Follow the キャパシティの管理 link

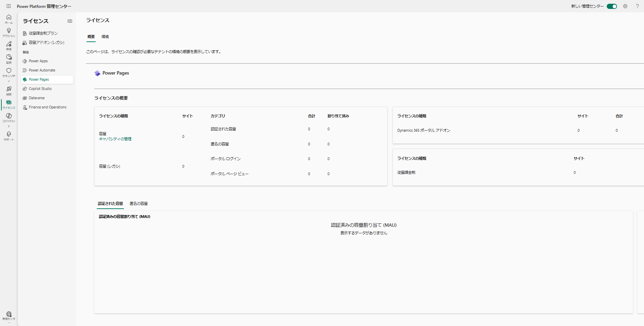[x=115, y=139]
